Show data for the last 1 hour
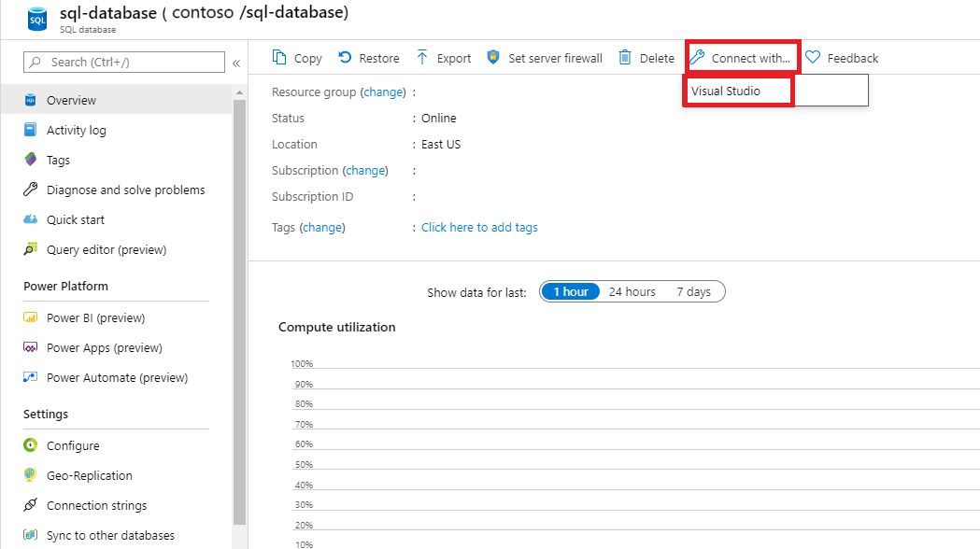This screenshot has height=549, width=980. point(570,291)
